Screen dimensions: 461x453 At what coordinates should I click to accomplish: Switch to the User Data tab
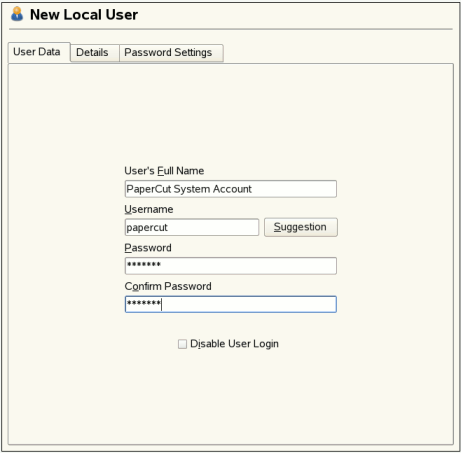[x=39, y=52]
